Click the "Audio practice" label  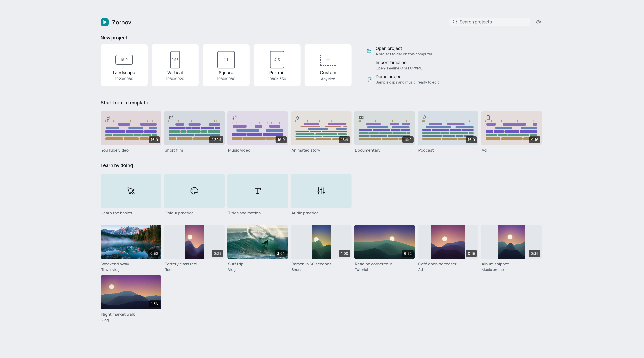305,213
